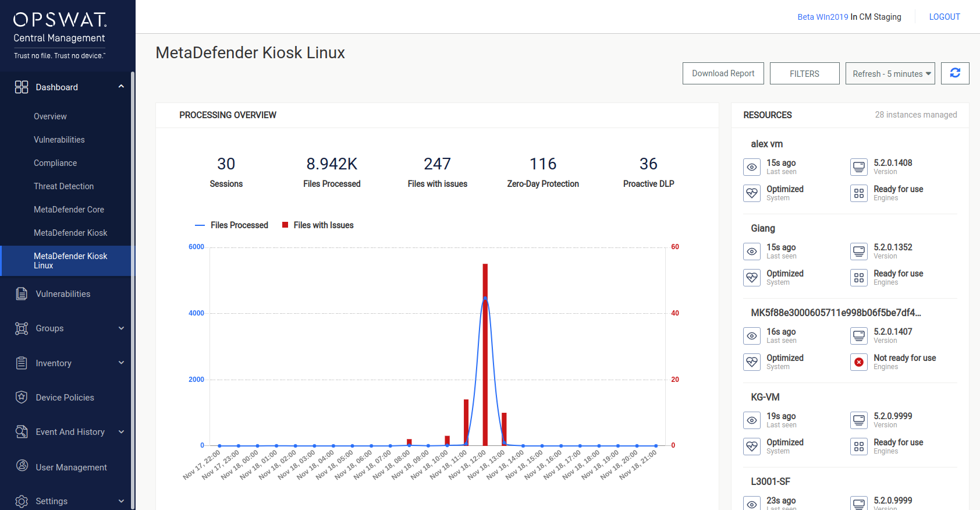The width and height of the screenshot is (980, 510).
Task: Click the Download Report button
Action: 723,73
